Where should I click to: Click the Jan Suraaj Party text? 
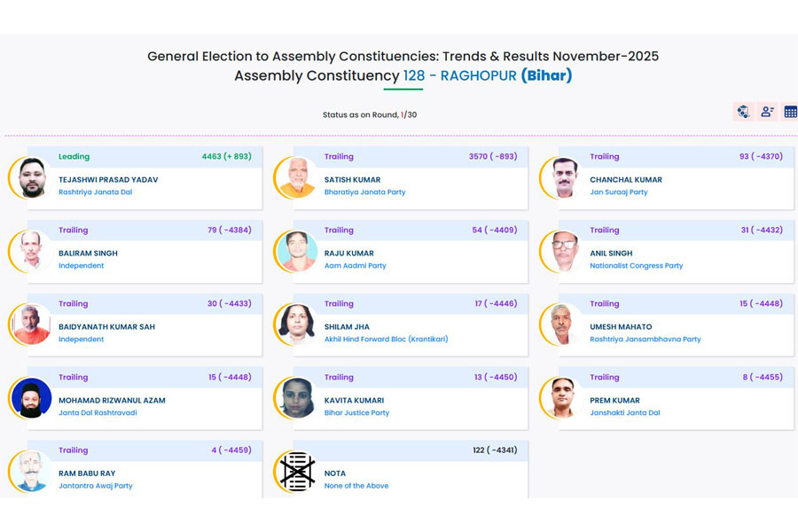[x=619, y=192]
